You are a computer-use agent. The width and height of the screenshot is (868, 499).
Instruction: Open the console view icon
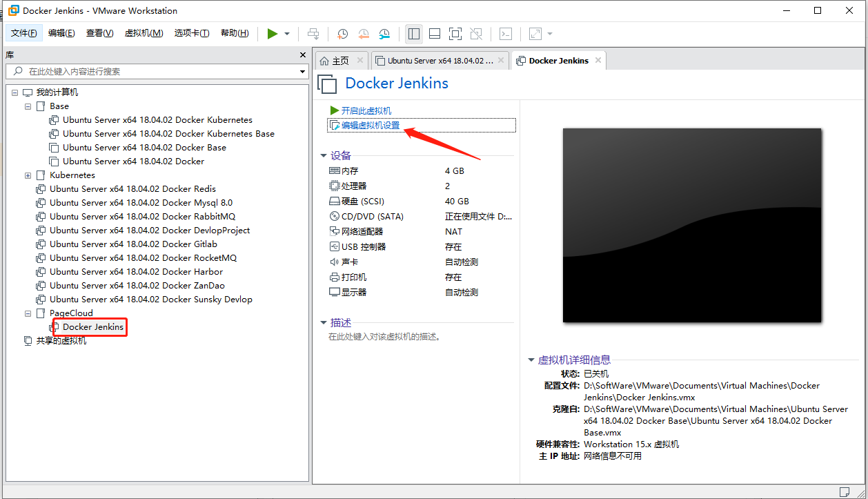pyautogui.click(x=506, y=33)
